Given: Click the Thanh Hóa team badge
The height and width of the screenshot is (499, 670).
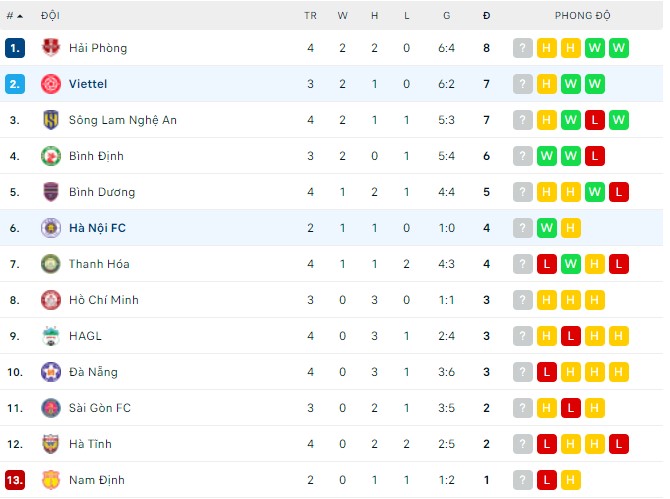Looking at the screenshot, I should (x=51, y=264).
